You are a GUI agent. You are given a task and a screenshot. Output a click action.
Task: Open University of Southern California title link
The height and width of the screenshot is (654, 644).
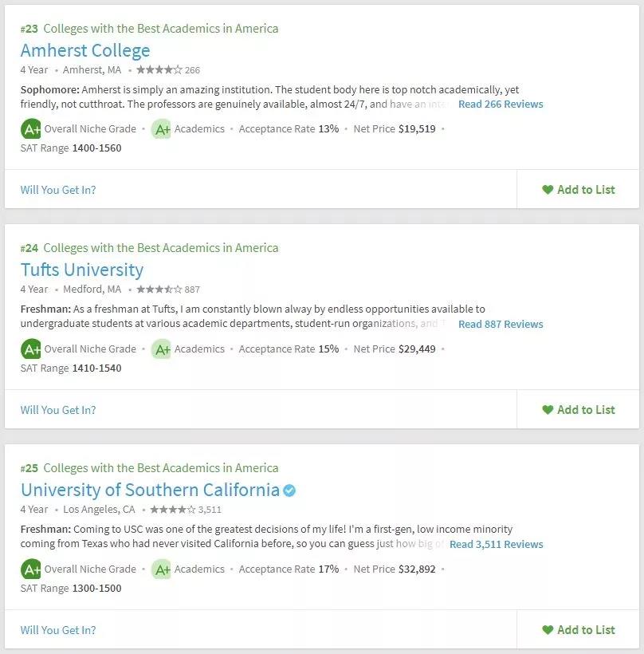pyautogui.click(x=150, y=490)
